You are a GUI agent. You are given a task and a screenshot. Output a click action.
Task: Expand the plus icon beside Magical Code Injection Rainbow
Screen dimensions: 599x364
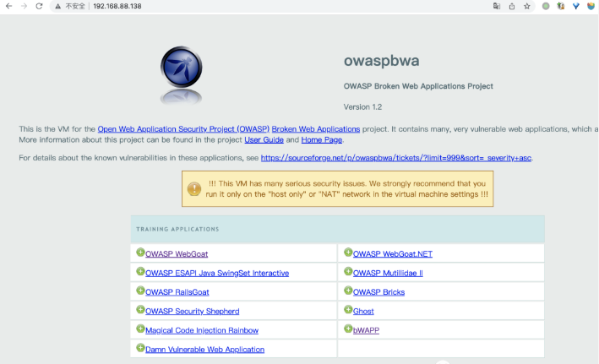click(140, 329)
